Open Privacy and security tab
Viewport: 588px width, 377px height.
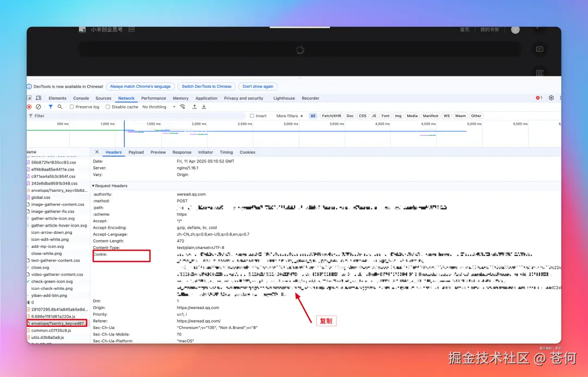[x=244, y=98]
